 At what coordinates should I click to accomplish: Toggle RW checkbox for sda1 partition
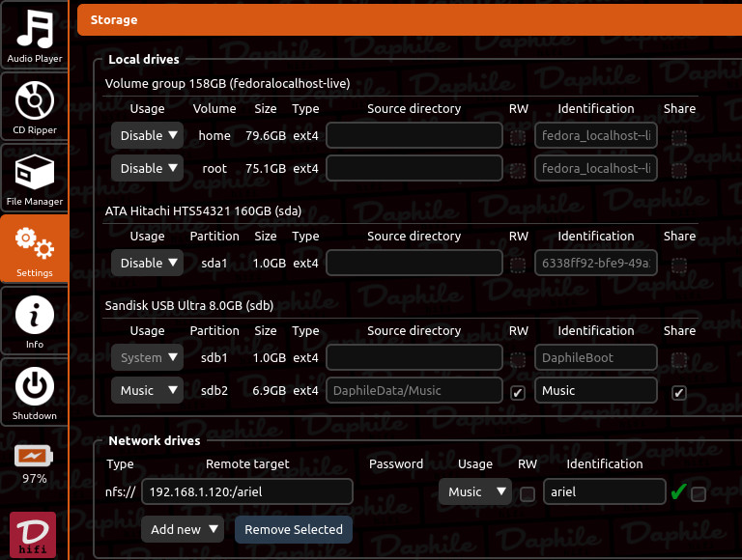(x=518, y=265)
